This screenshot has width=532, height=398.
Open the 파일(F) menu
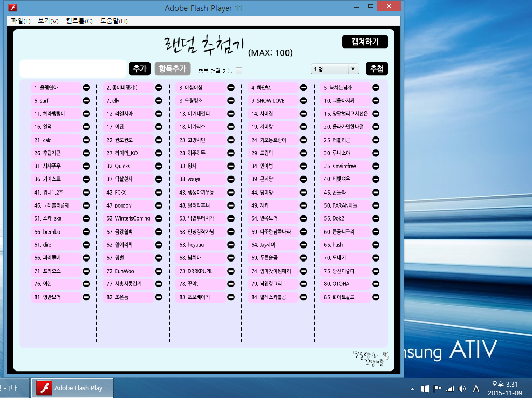(x=20, y=21)
